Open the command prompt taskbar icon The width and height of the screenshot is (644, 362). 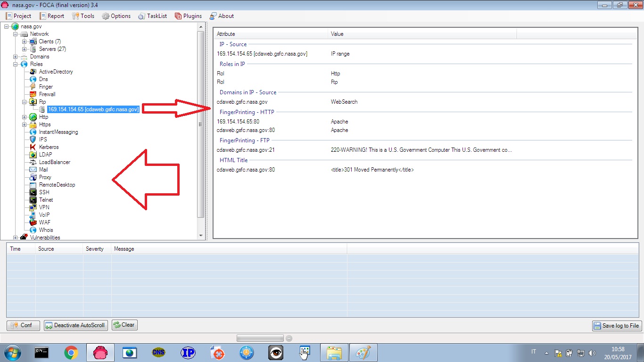[x=42, y=353]
